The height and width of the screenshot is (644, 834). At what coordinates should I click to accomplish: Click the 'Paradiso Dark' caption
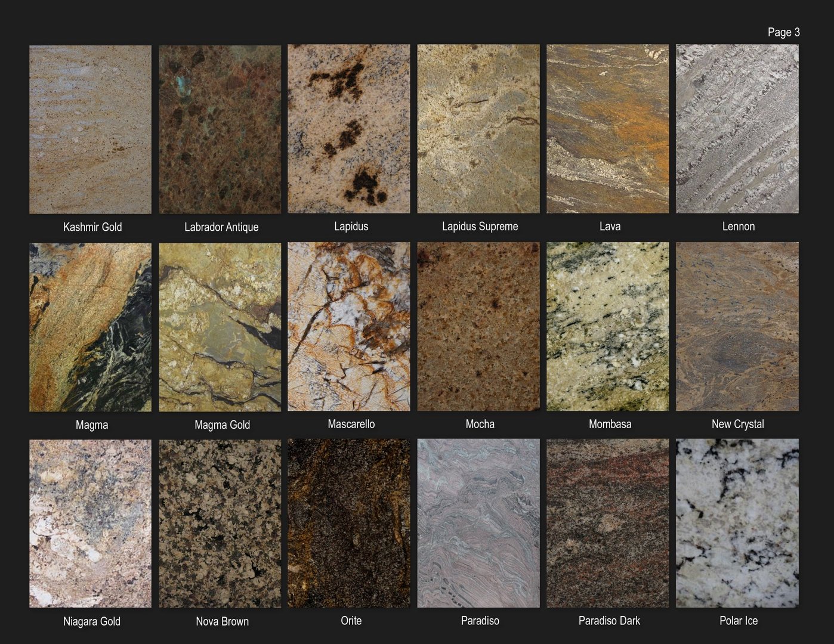609,621
